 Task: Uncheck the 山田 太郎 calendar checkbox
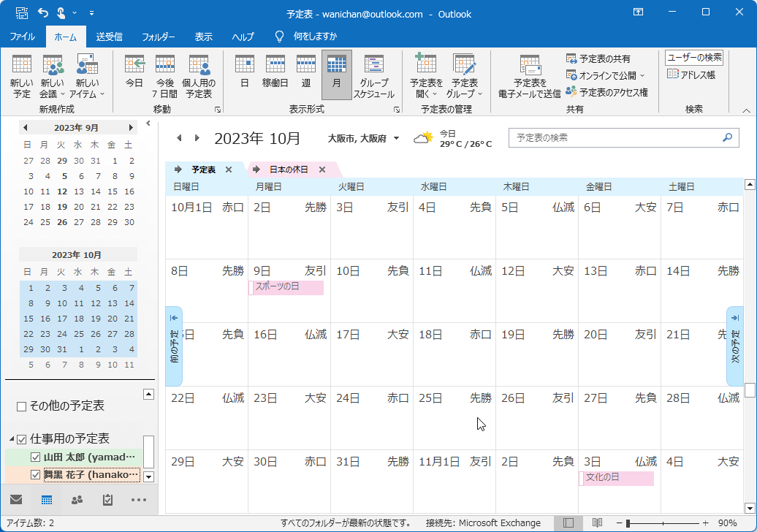coord(35,457)
